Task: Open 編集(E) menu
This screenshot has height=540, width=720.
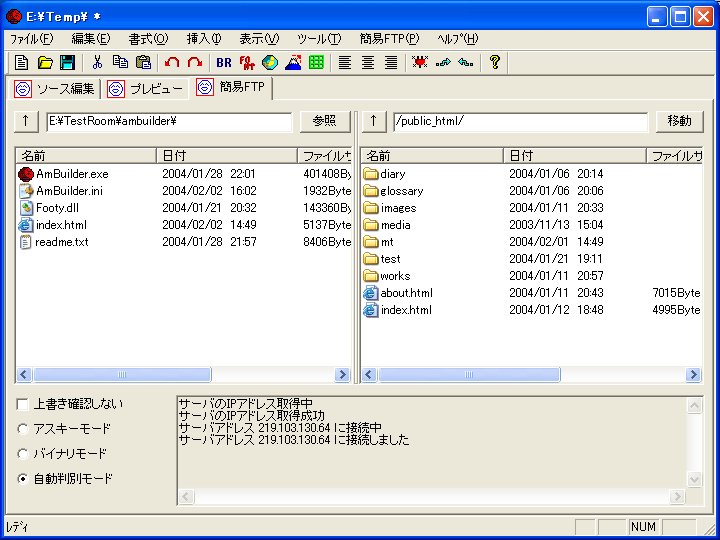Action: [91, 39]
